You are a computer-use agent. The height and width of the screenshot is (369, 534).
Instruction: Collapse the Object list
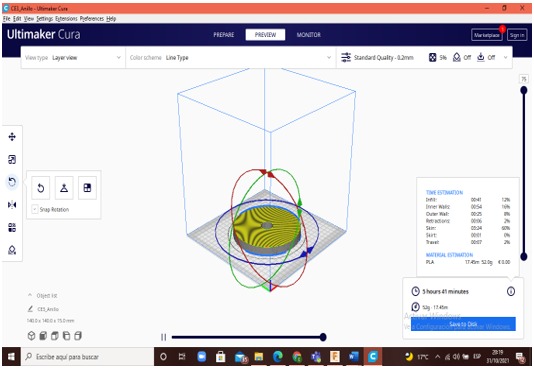(30, 295)
